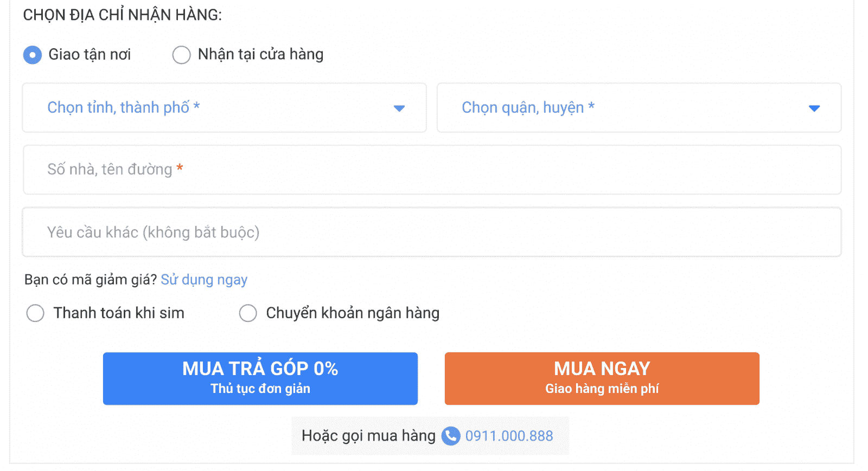Select "Thanh toán khi sim" payment radio
Viewport: 868px width, 471px height.
point(35,313)
